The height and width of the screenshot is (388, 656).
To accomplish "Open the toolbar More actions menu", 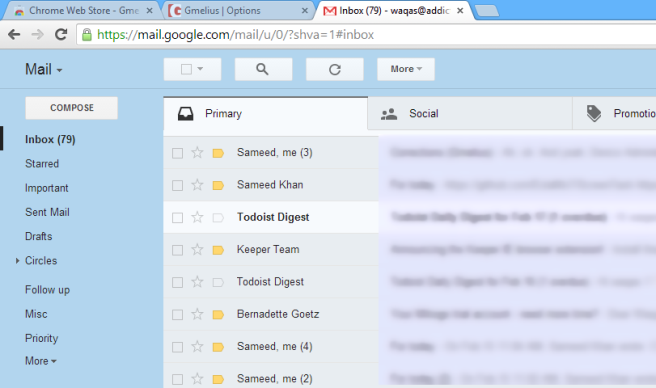I will click(x=406, y=69).
